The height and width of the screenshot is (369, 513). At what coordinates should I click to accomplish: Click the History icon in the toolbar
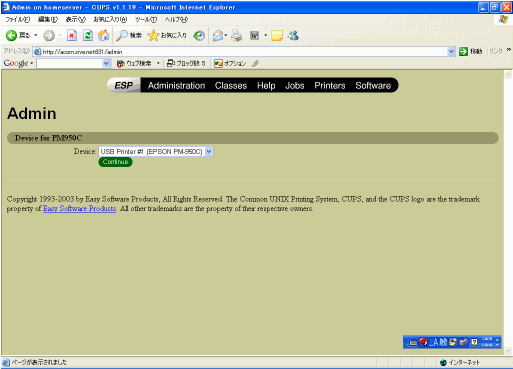click(x=199, y=35)
